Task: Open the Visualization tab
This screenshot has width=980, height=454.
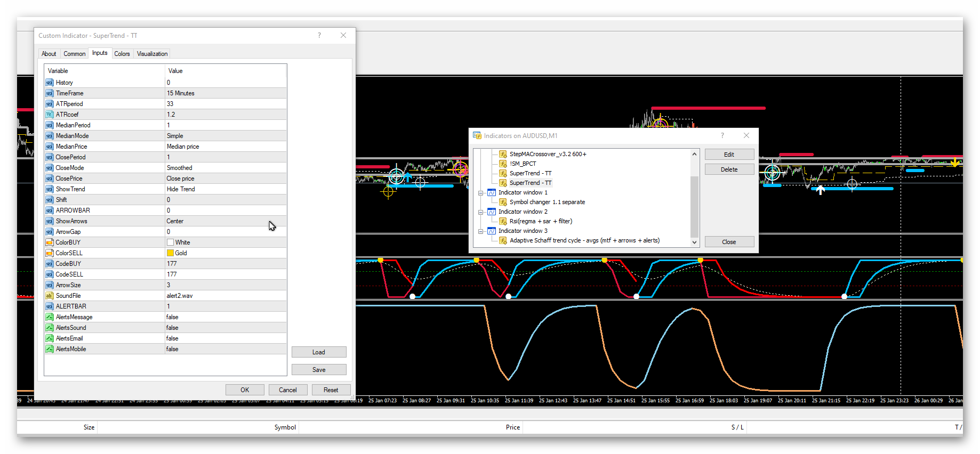Action: click(x=152, y=54)
